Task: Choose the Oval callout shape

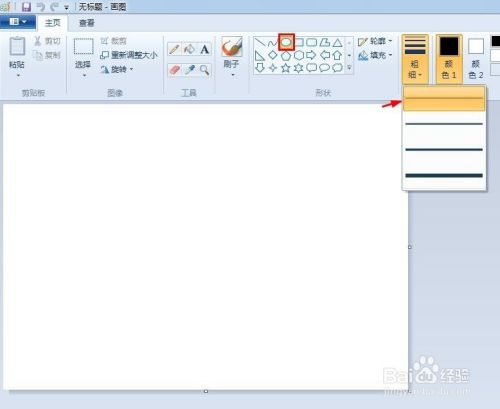Action: pos(325,68)
